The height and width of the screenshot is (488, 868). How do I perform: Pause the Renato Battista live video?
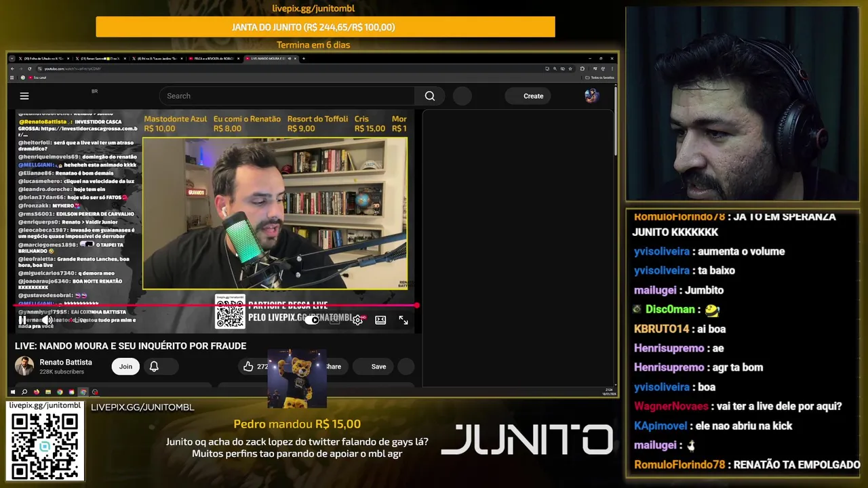(22, 320)
